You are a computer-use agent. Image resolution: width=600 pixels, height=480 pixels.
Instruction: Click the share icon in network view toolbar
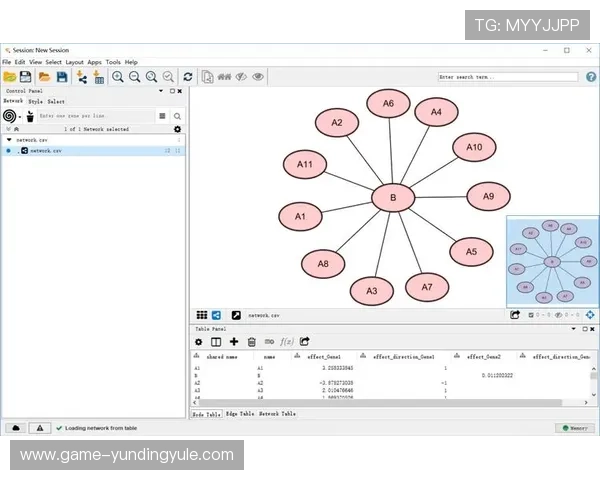click(x=216, y=315)
